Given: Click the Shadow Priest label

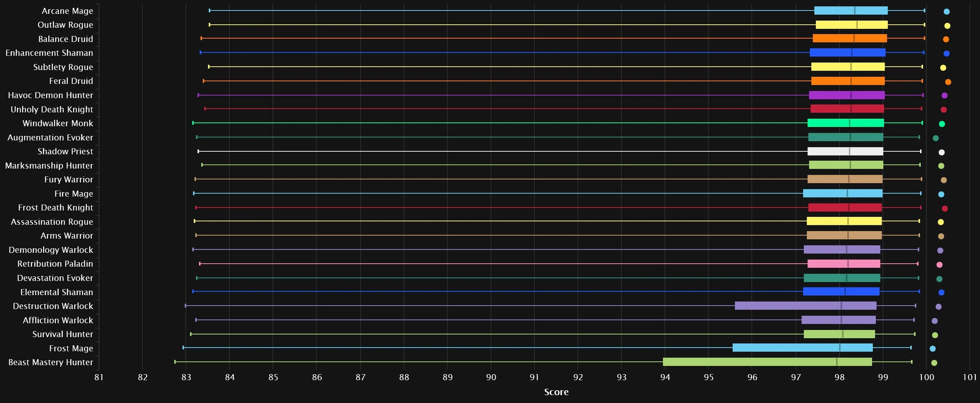Looking at the screenshot, I should tap(66, 152).
